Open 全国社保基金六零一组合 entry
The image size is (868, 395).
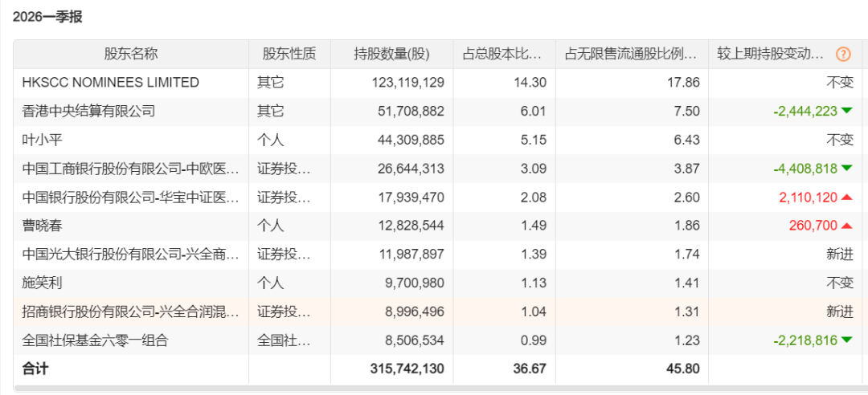95,340
